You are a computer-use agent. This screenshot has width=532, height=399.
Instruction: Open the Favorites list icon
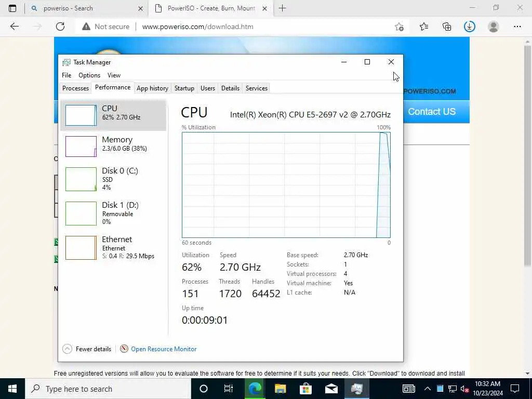coord(424,26)
